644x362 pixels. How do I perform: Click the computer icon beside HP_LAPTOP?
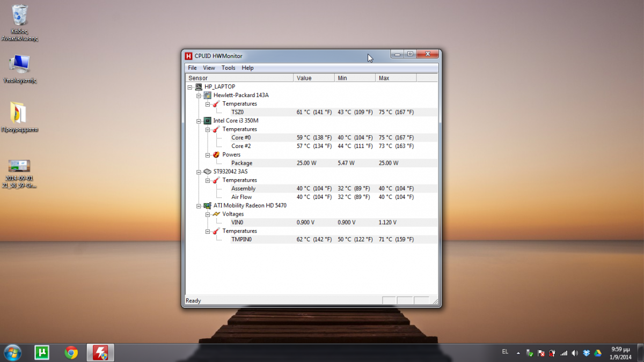[x=199, y=86]
